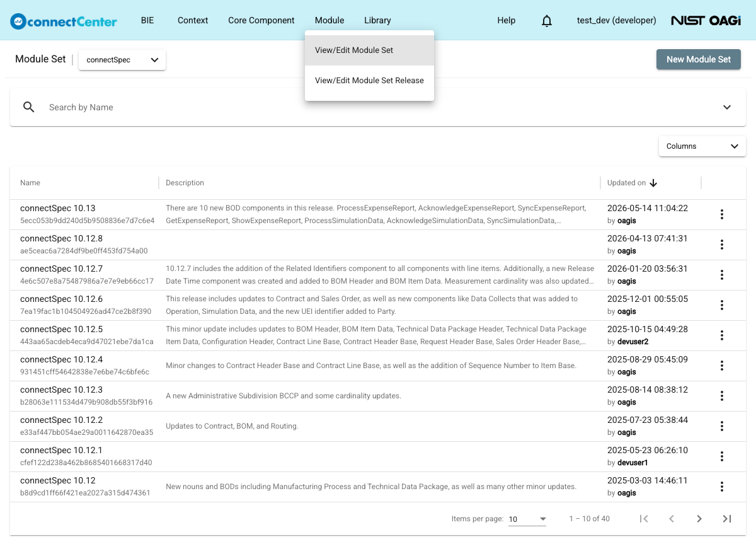Image resolution: width=756 pixels, height=537 pixels.
Task: Open row menu for connectSpec 10.12.7
Action: coord(722,275)
